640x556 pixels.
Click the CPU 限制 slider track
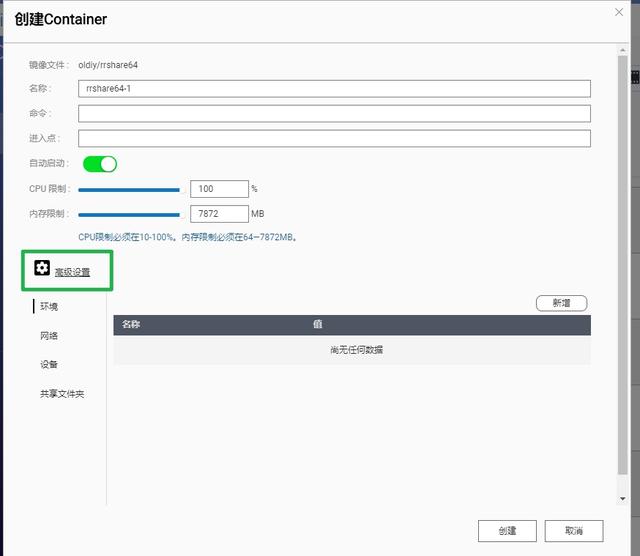click(x=130, y=189)
